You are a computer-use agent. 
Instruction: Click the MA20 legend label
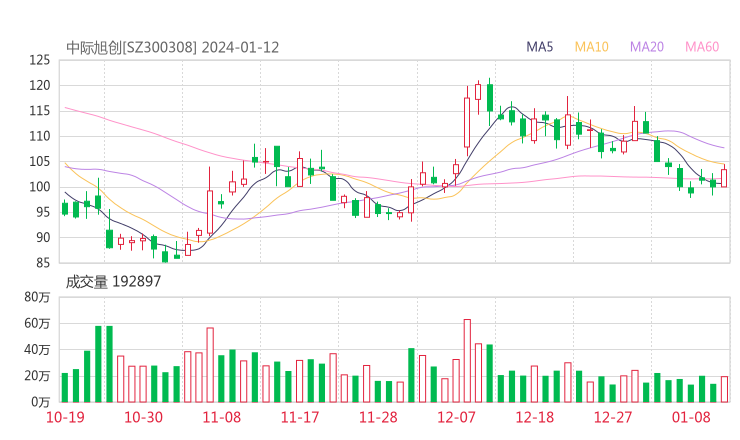(x=647, y=47)
